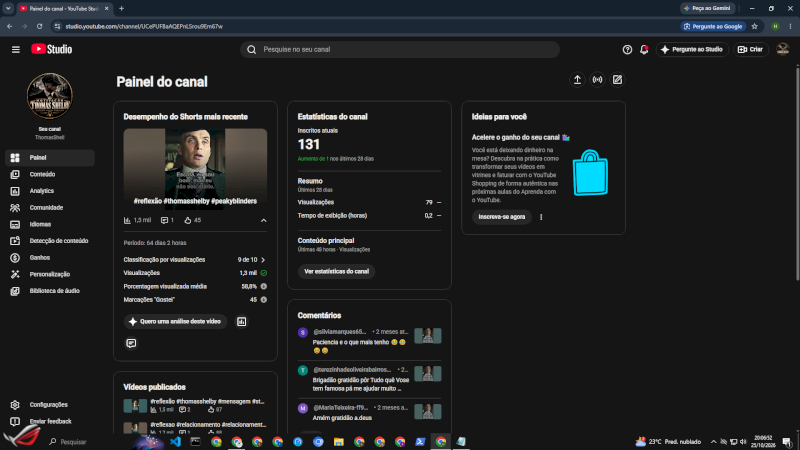Click Enviar feedback in the sidebar
Image resolution: width=800 pixels, height=450 pixels.
tap(50, 421)
